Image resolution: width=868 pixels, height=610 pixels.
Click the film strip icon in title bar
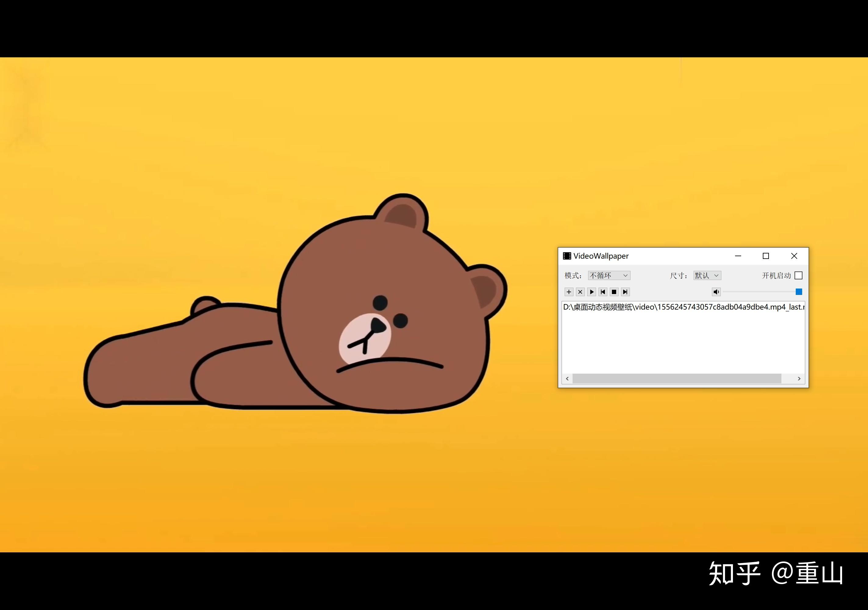(567, 256)
